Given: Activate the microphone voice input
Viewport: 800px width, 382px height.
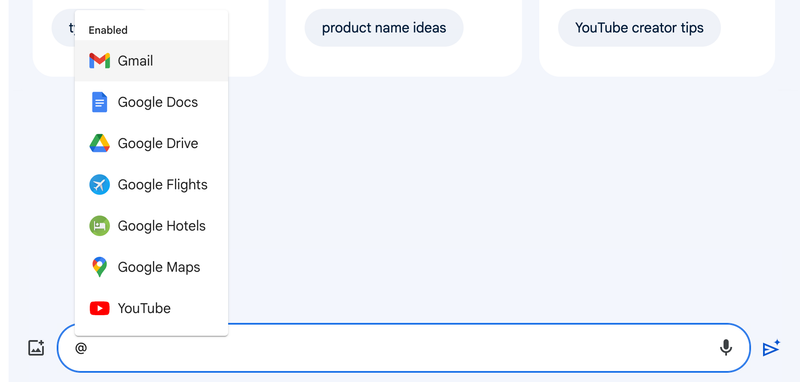Looking at the screenshot, I should [x=726, y=348].
